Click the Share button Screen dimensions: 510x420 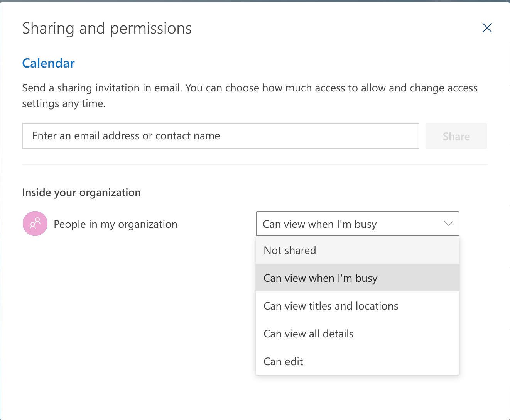coord(456,136)
